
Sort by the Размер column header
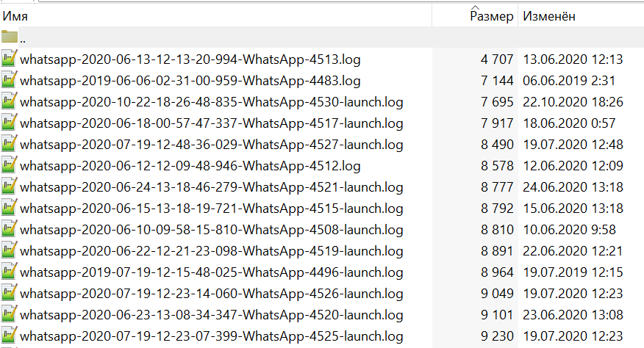pyautogui.click(x=492, y=16)
